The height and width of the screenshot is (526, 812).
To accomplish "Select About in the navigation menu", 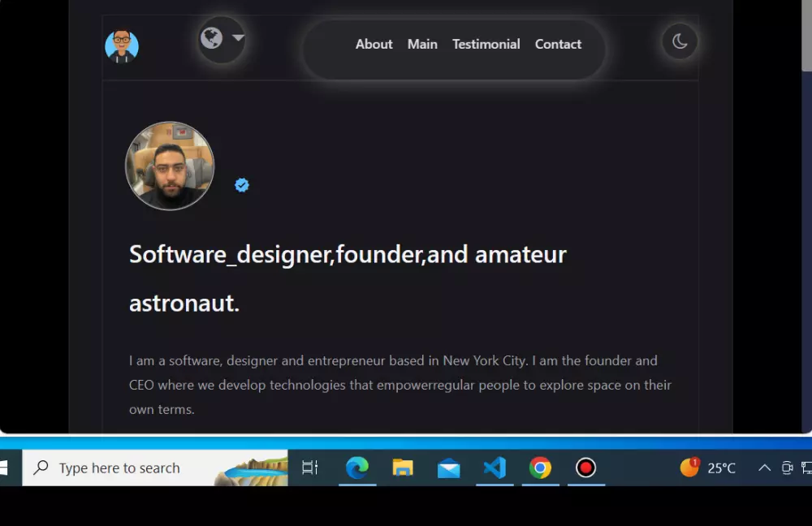I will (374, 44).
